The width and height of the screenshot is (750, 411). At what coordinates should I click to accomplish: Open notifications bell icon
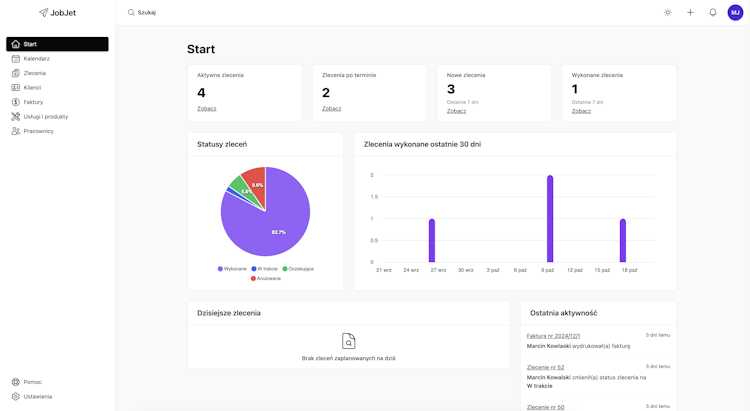tap(713, 12)
